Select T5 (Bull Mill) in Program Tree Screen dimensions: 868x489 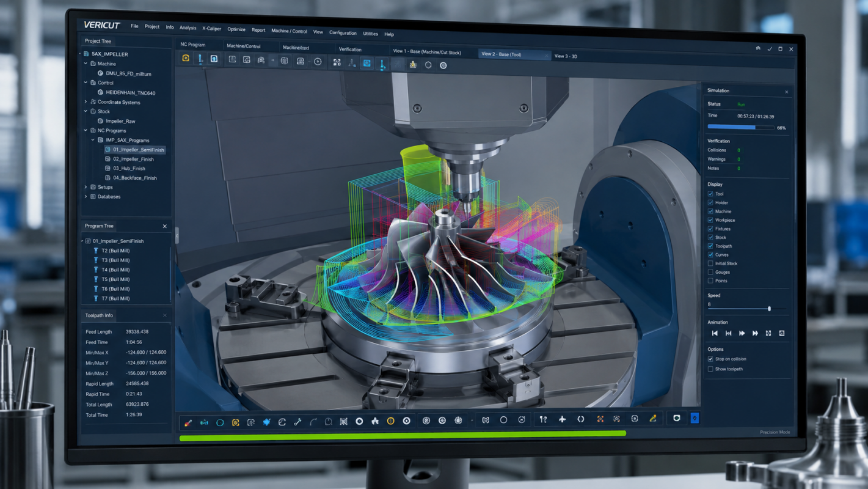pos(115,279)
